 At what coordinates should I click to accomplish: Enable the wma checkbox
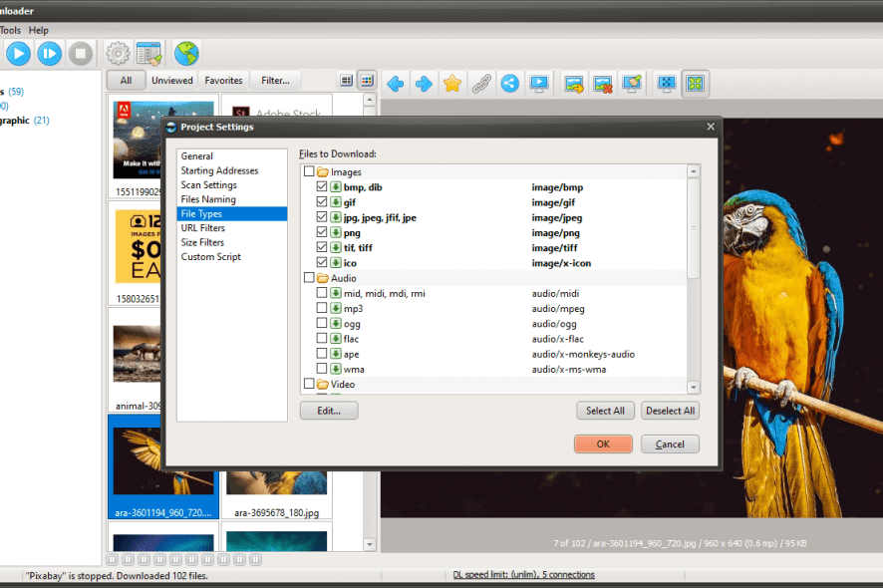pos(322,369)
